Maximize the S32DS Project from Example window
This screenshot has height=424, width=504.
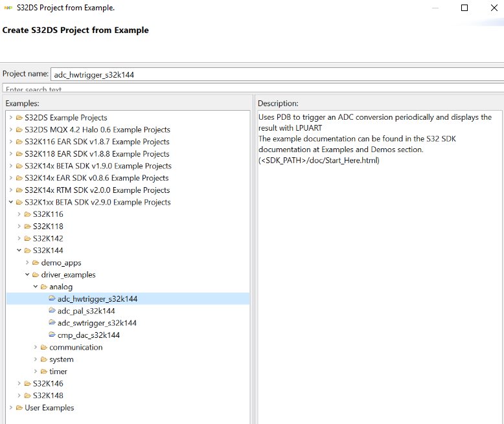(x=464, y=8)
